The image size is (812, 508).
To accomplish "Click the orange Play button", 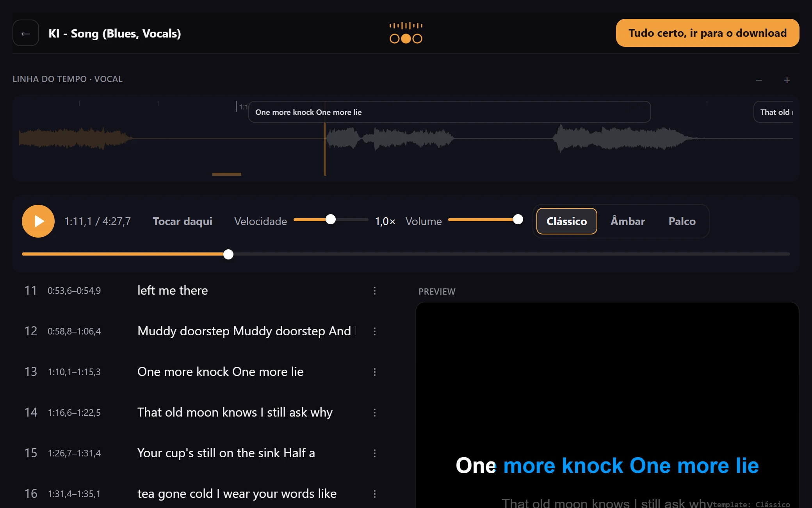I will [x=38, y=221].
